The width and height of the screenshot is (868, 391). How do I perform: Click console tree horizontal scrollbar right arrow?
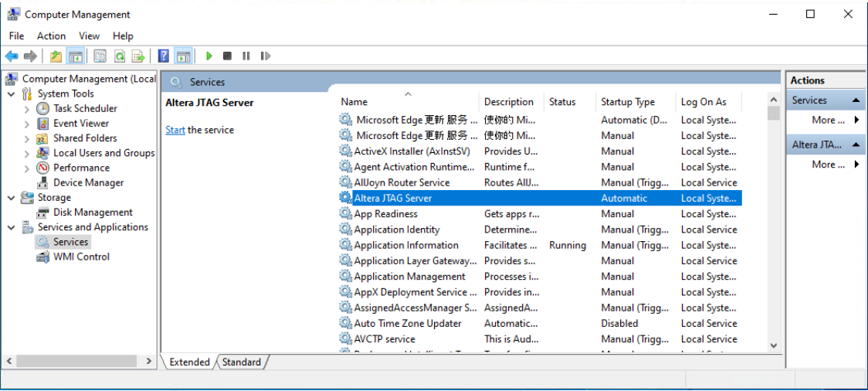[148, 361]
